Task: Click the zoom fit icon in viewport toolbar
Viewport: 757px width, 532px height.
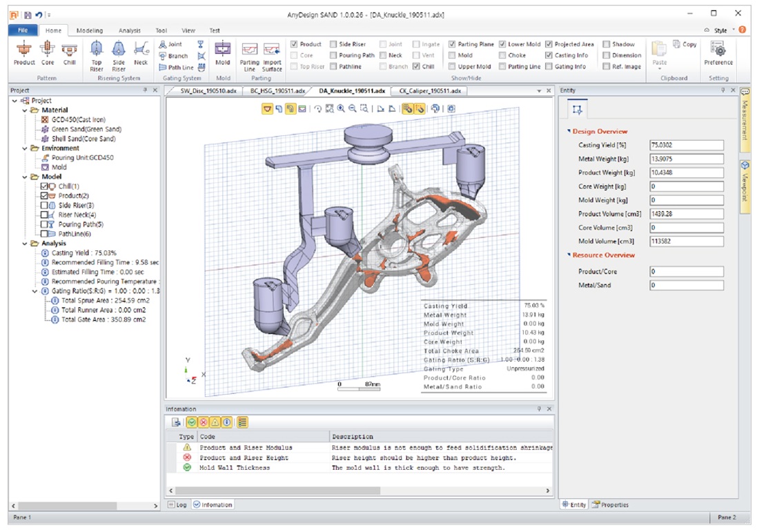Action: pos(329,109)
